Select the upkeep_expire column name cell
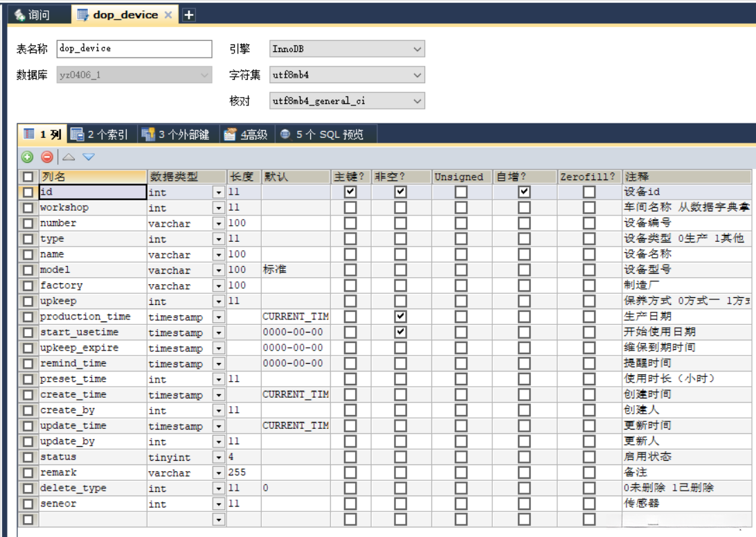Image resolution: width=756 pixels, height=537 pixels. pyautogui.click(x=93, y=348)
